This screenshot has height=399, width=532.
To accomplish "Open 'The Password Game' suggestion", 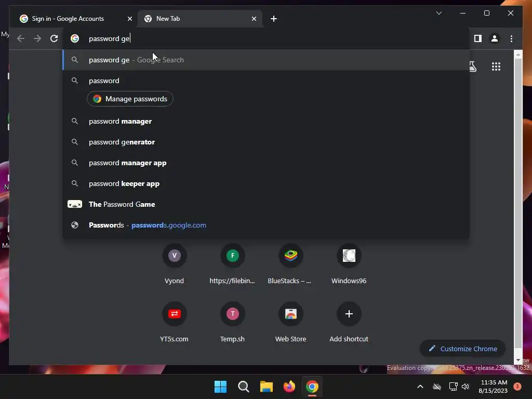I will tap(266, 204).
